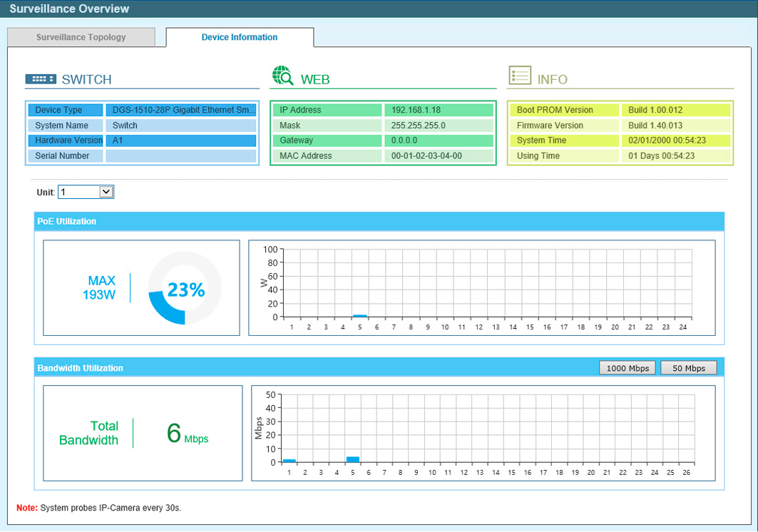
Task: Click the Bandwidth Utilization header text
Action: (x=81, y=368)
